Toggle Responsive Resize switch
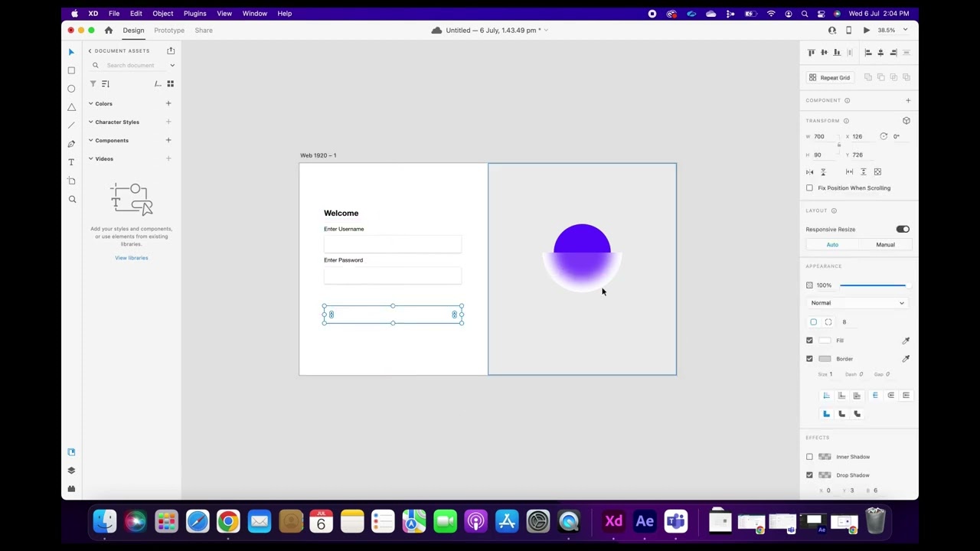 pyautogui.click(x=903, y=230)
